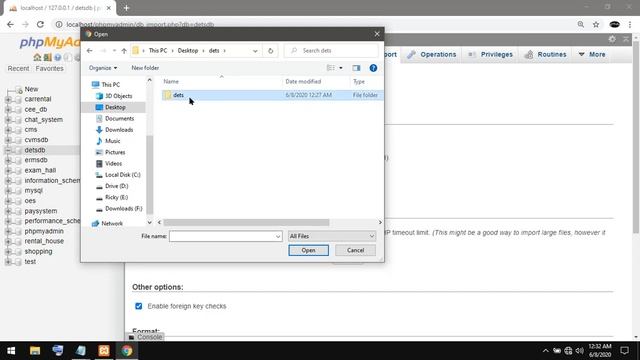Toggle the preview pane icon in Open dialog
This screenshot has height=360, width=640.
pos(356,68)
